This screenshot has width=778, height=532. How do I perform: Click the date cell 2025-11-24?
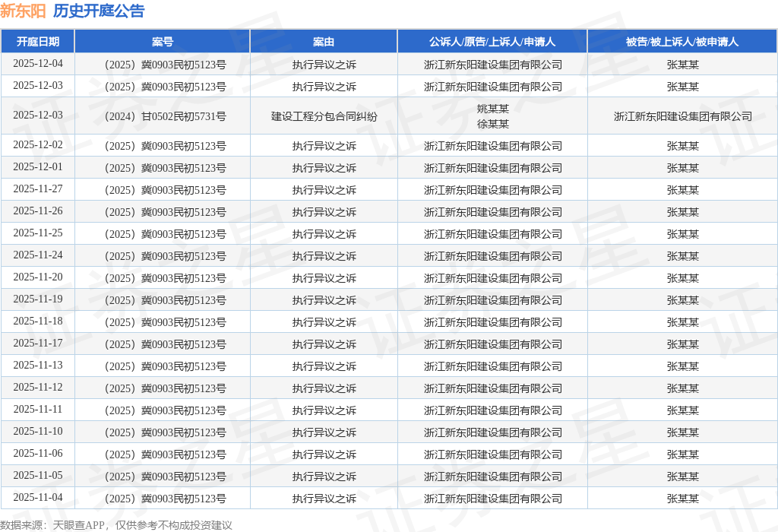pyautogui.click(x=38, y=255)
